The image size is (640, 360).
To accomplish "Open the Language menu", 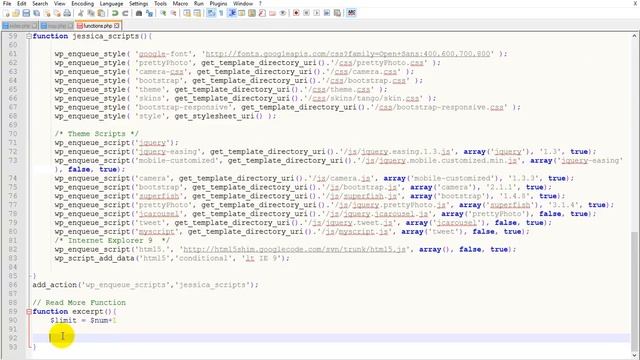I will [x=111, y=3].
